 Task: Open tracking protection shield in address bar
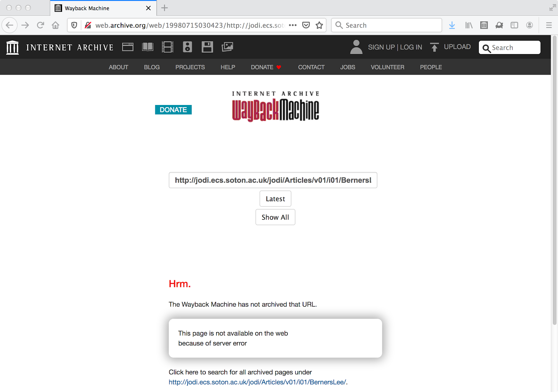(x=74, y=25)
